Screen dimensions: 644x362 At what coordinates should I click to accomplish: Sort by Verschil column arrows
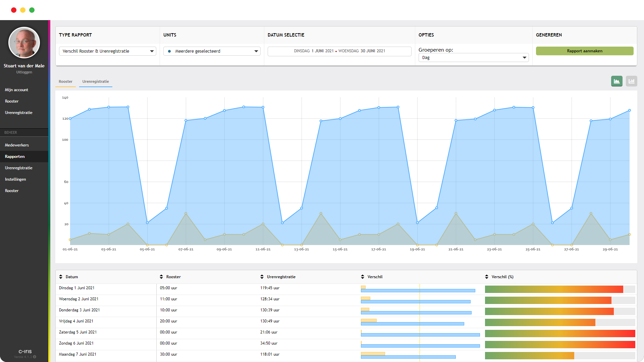(363, 277)
